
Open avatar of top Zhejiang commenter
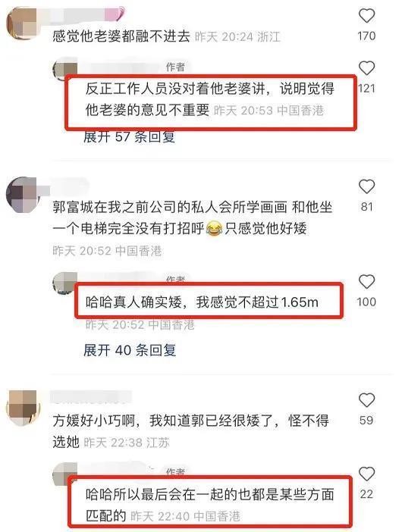[x=23, y=23]
